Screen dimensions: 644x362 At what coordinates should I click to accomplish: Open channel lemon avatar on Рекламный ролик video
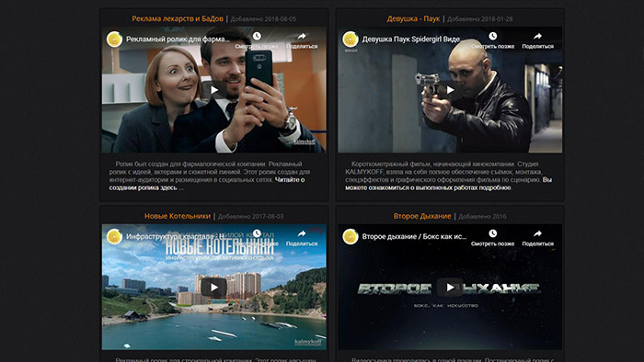click(x=114, y=40)
